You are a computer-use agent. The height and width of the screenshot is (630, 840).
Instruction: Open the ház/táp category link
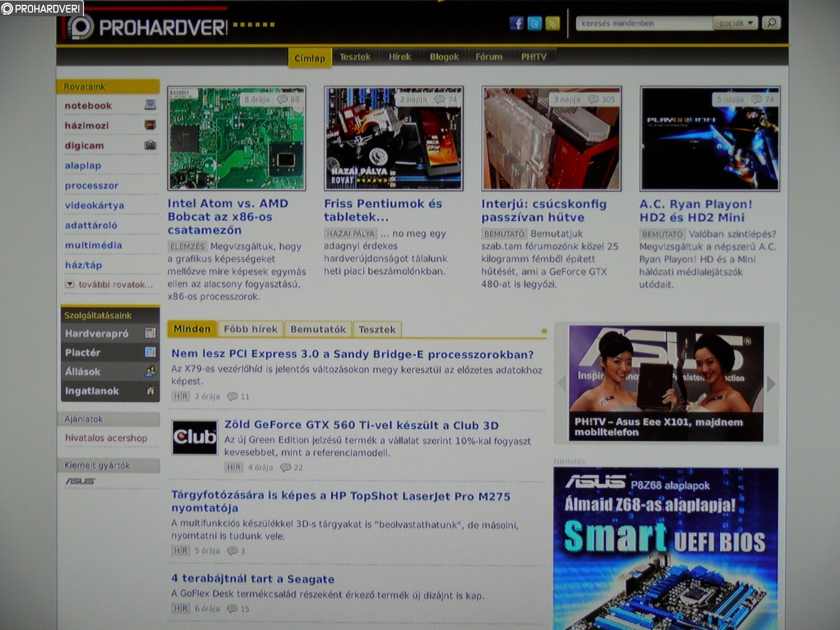point(83,265)
